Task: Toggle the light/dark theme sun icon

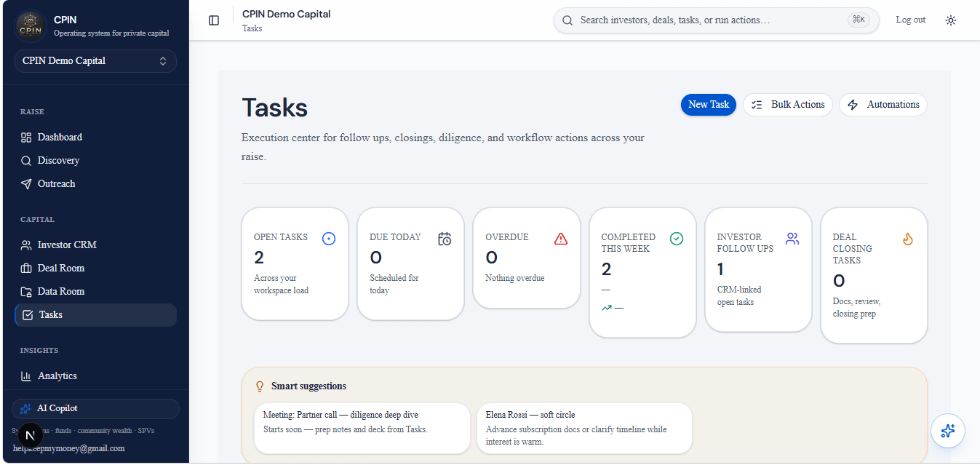Action: (x=951, y=20)
